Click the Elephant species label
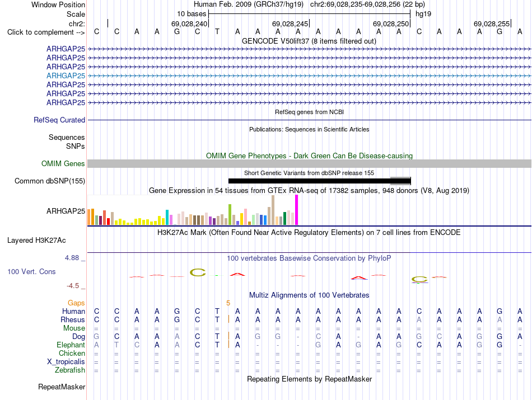Viewport: 532px width, 400px height. pos(71,345)
